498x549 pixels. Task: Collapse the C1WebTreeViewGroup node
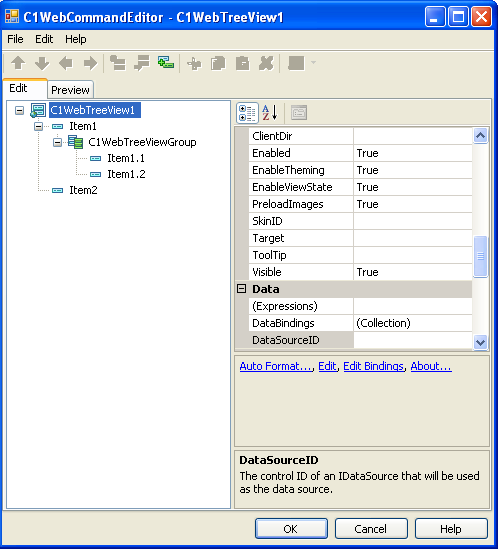(x=57, y=143)
